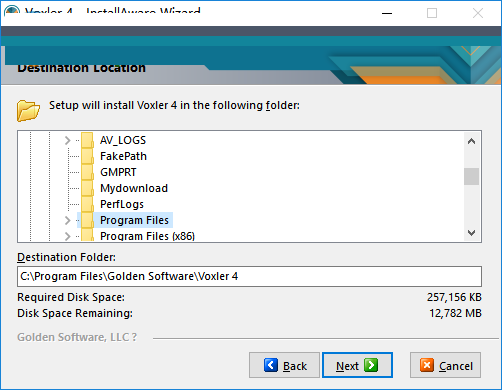The height and width of the screenshot is (390, 502).
Task: Click the PerfLogs folder icon
Action: [x=87, y=204]
